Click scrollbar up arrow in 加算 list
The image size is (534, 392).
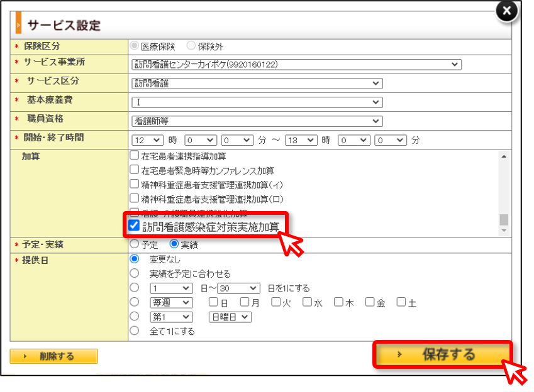[504, 156]
